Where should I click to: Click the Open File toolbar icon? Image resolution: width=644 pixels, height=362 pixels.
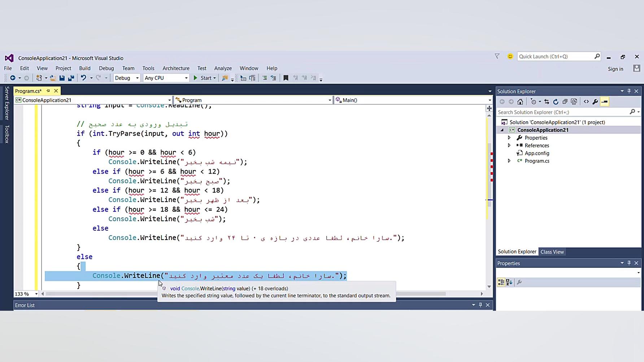[53, 78]
